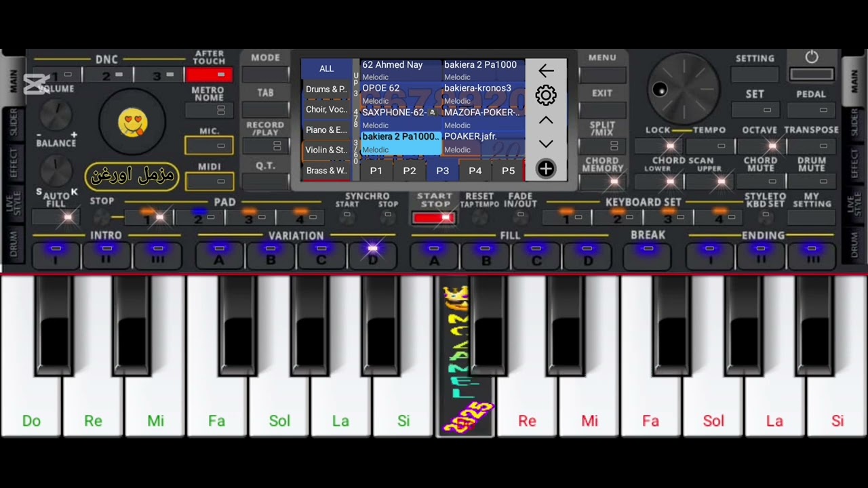
Task: Switch to page P2
Action: point(409,171)
